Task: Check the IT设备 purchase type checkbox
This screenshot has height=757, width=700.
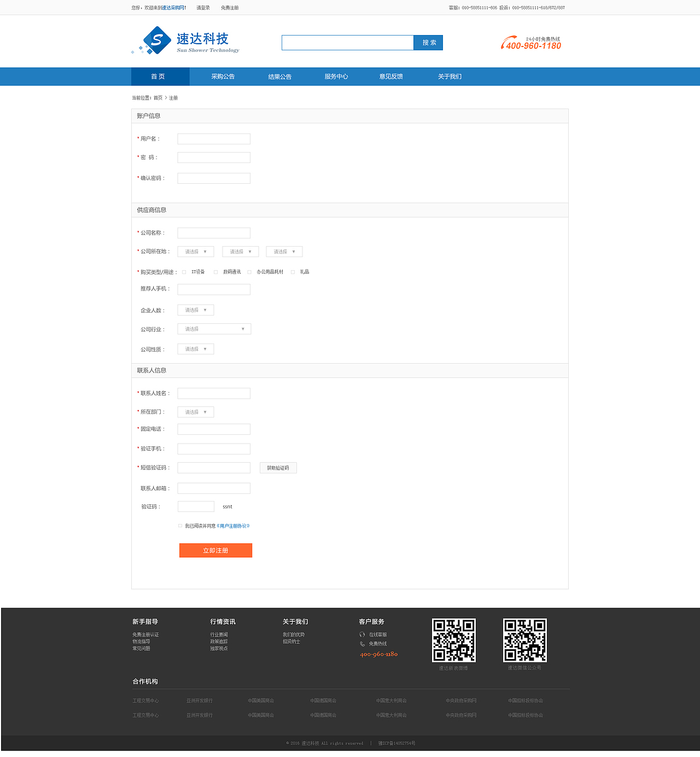Action: [x=184, y=272]
